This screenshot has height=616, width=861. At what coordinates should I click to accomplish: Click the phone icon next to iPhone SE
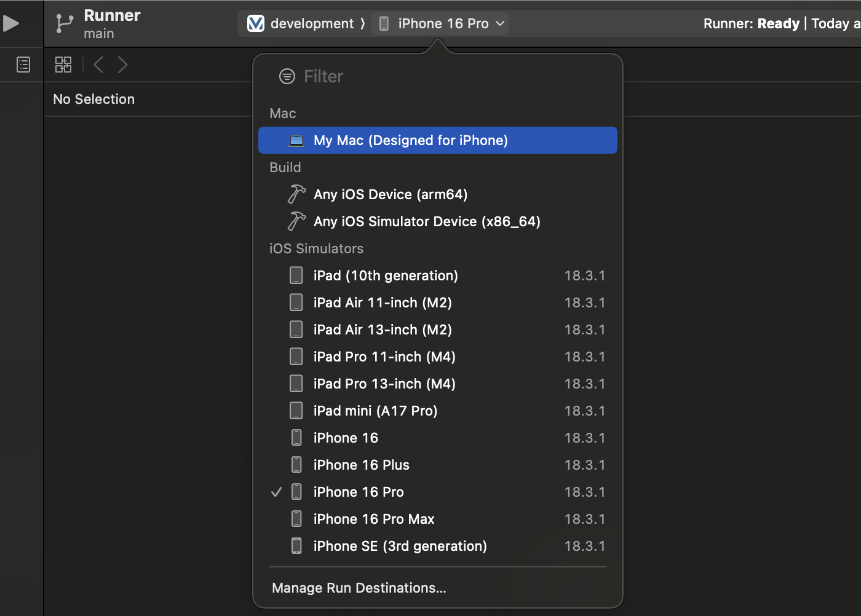(296, 546)
